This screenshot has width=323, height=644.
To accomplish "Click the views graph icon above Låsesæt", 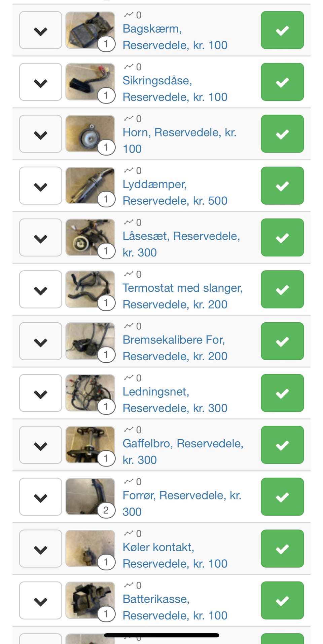I will 129,222.
